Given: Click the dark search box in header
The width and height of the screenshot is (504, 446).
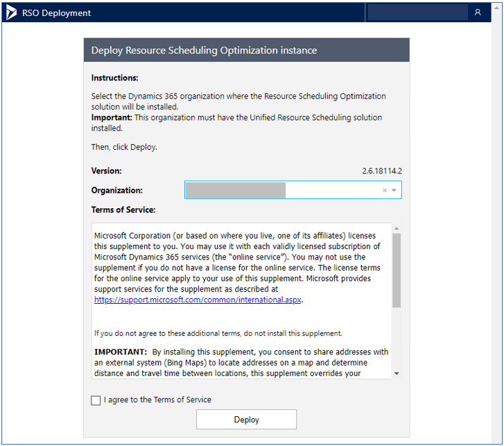Looking at the screenshot, I should point(417,12).
